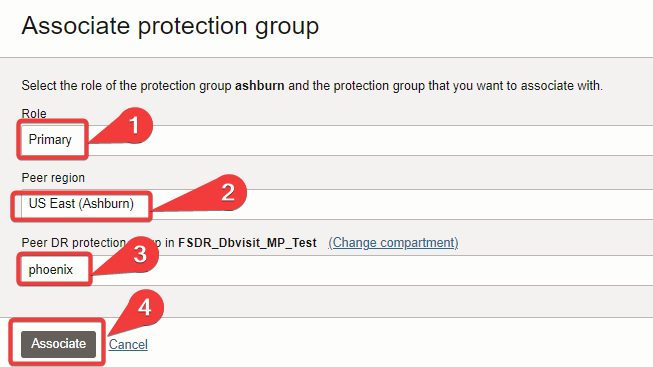This screenshot has height=367, width=653.
Task: Select the red callout marker number 3
Action: point(140,254)
